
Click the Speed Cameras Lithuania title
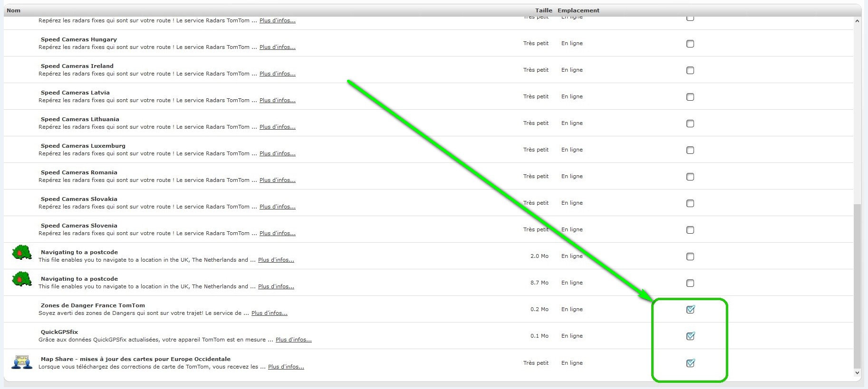80,119
